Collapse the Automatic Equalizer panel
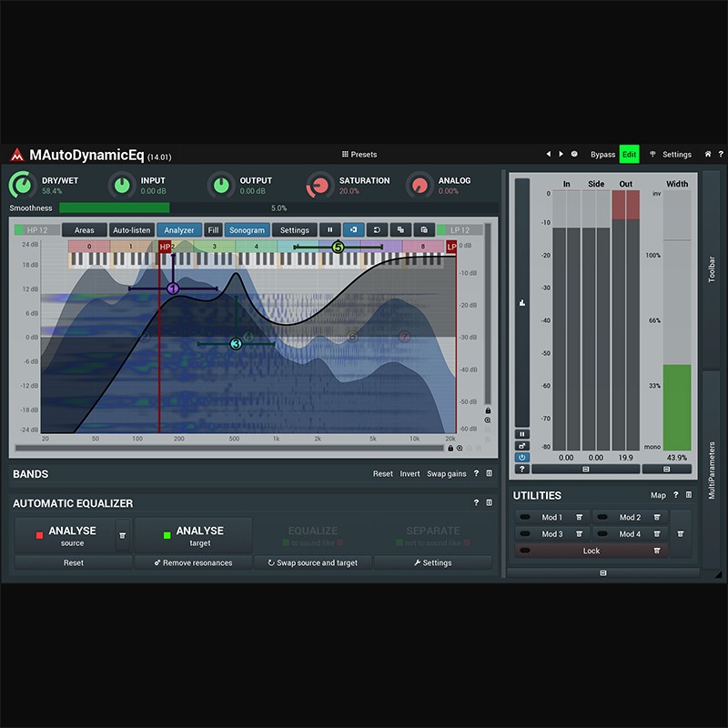 (490, 502)
